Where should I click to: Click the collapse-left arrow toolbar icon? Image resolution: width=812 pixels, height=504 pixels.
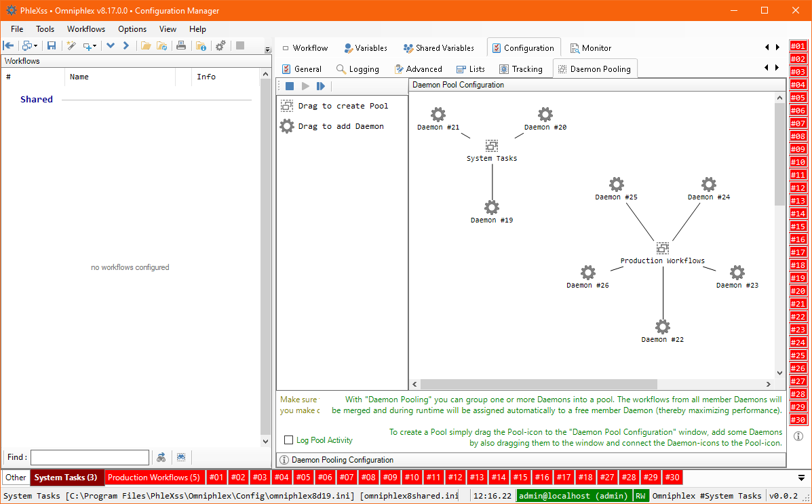click(9, 45)
